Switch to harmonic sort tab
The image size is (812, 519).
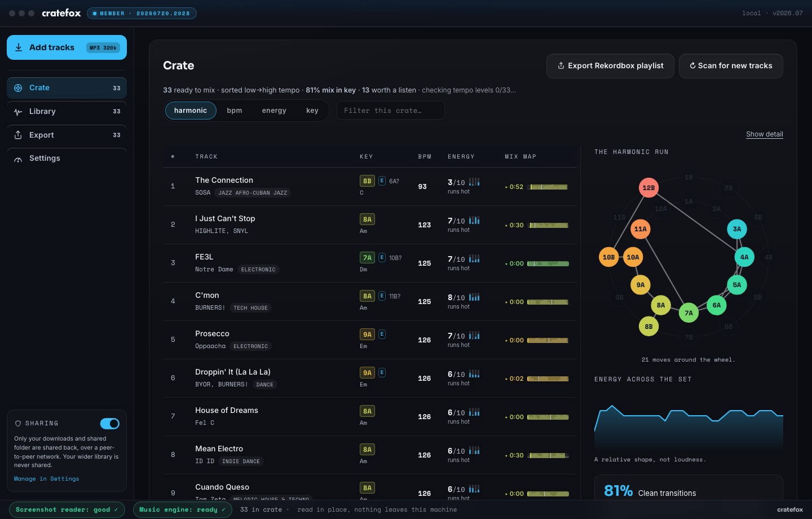(191, 111)
